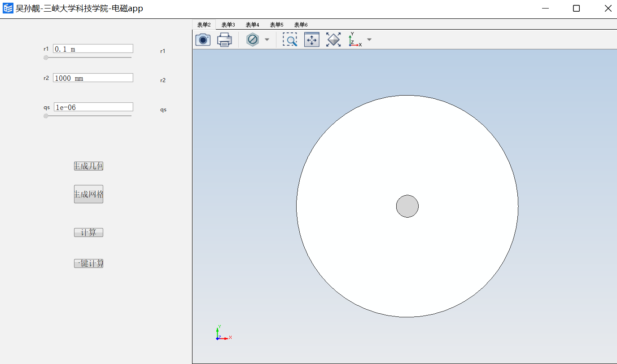The height and width of the screenshot is (364, 617).
Task: Click the 生成几何 button
Action: coord(88,166)
